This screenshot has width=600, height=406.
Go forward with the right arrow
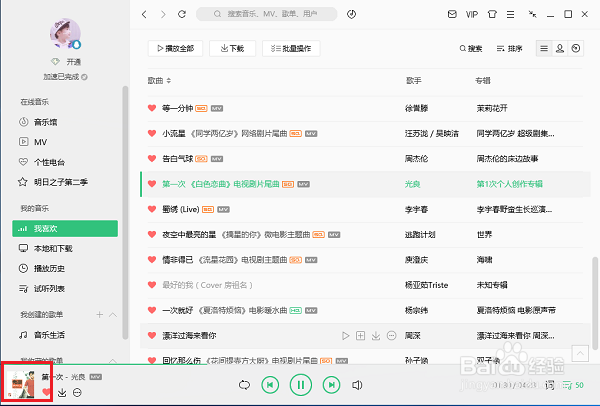163,14
